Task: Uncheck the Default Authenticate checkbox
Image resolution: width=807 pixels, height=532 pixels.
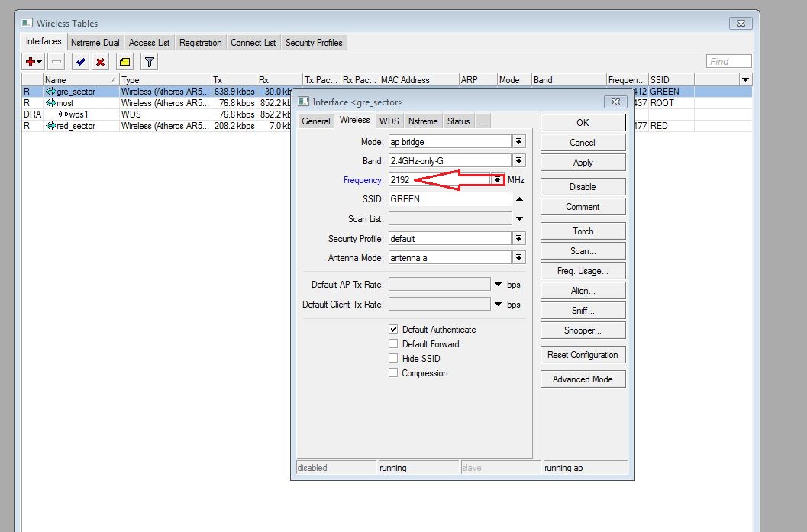Action: [393, 330]
